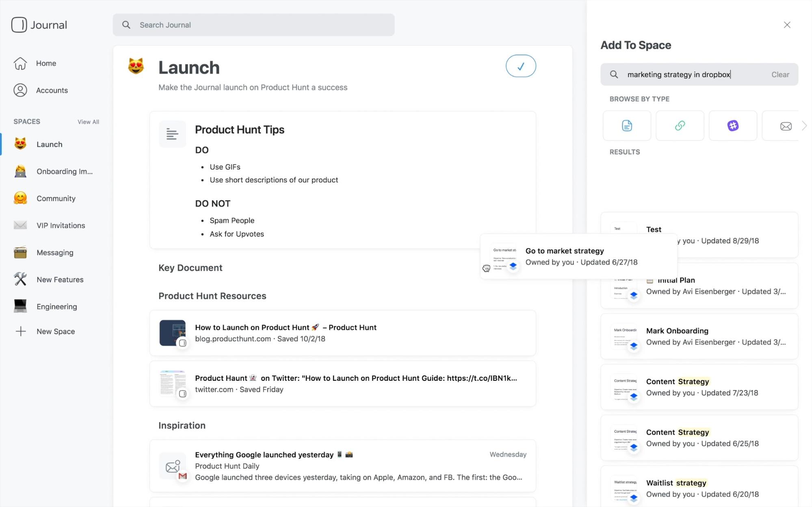Focus the Search Journal field
The image size is (812, 507).
(253, 25)
